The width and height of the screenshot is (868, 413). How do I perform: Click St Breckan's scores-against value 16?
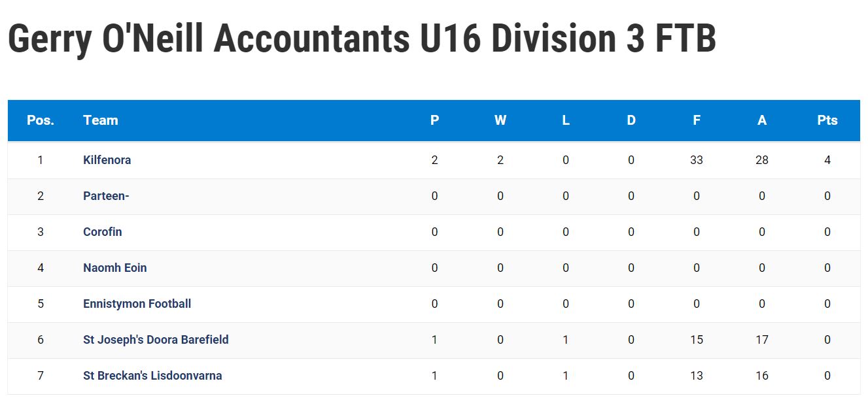762,376
